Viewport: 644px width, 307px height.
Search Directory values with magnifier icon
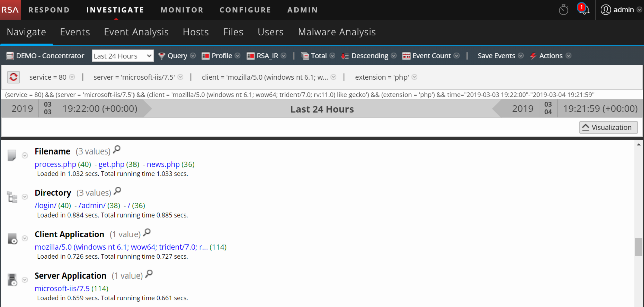point(117,191)
